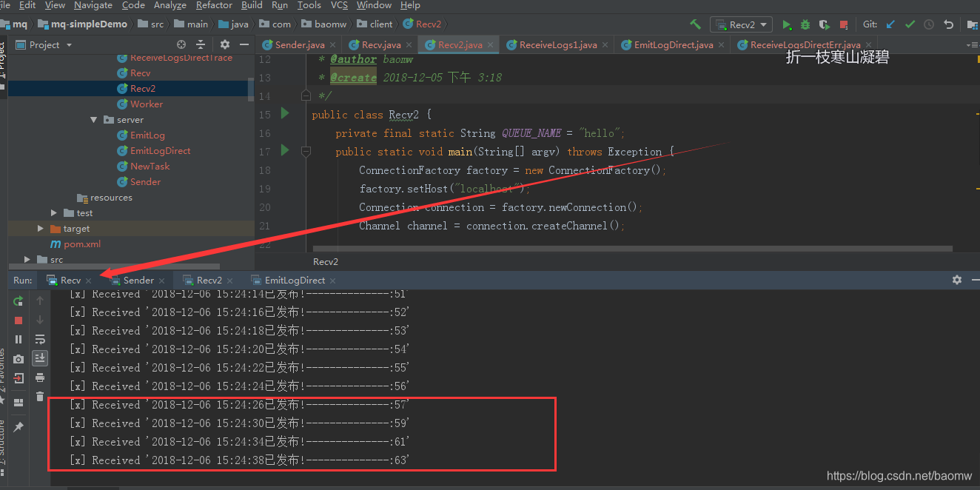980x490 pixels.
Task: Click the gutter run arrow beside class Recv2
Action: tap(285, 114)
